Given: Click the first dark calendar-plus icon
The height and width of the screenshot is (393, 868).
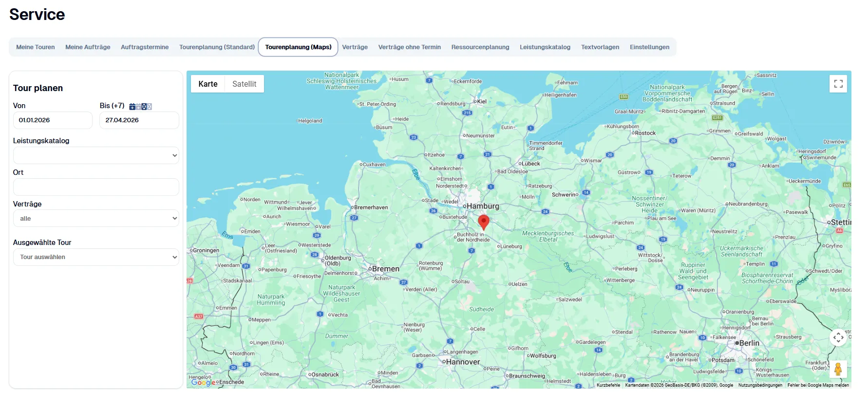Looking at the screenshot, I should tap(132, 107).
